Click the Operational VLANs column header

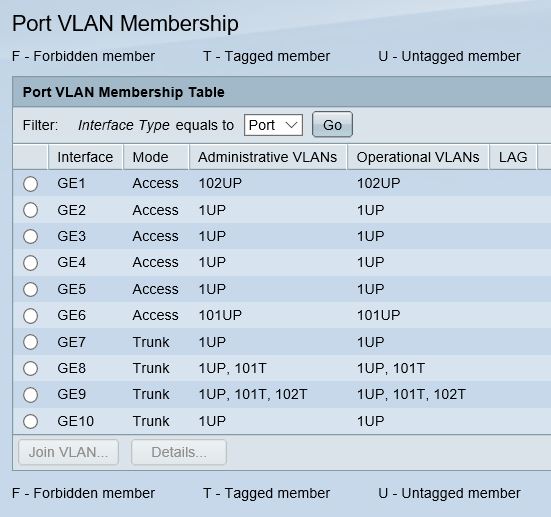click(x=418, y=157)
